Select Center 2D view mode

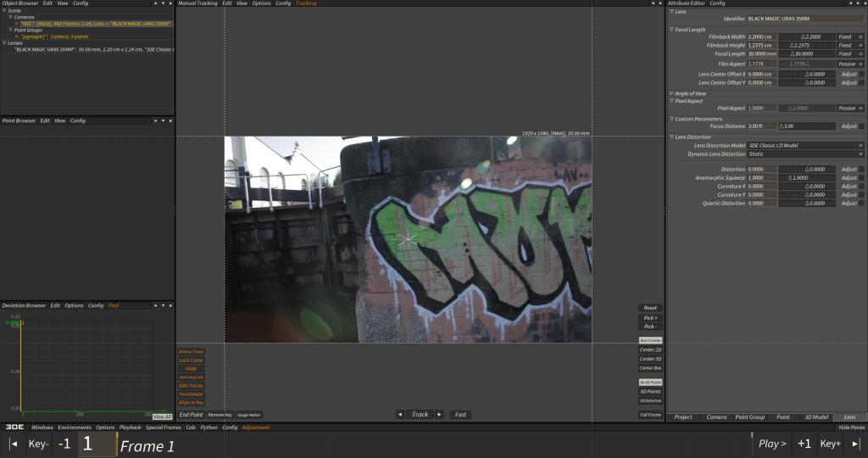[650, 350]
